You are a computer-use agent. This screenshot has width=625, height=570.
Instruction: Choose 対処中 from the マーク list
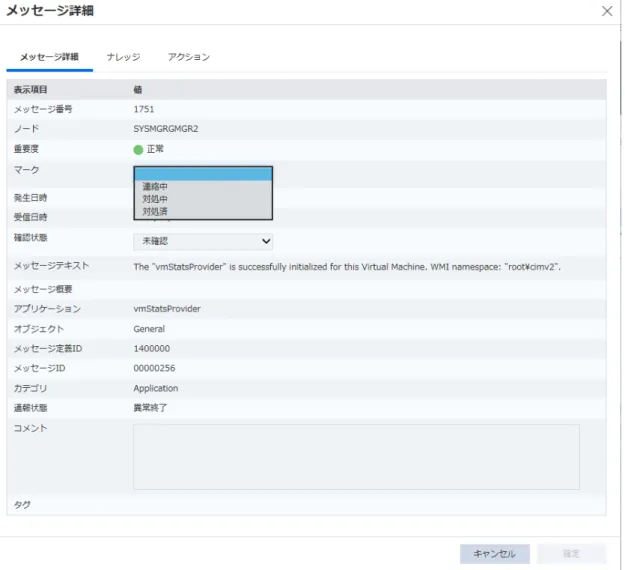tap(203, 199)
